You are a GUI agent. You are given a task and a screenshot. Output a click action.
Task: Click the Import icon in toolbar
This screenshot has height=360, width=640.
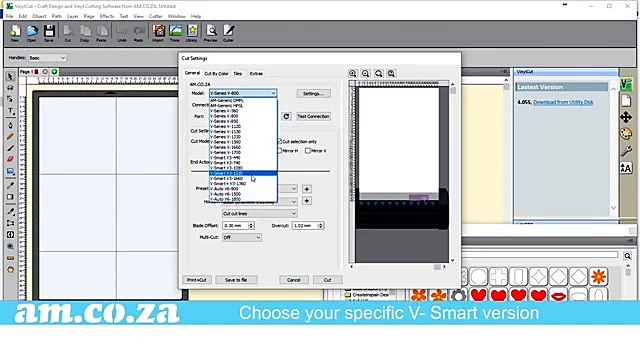pos(158,33)
